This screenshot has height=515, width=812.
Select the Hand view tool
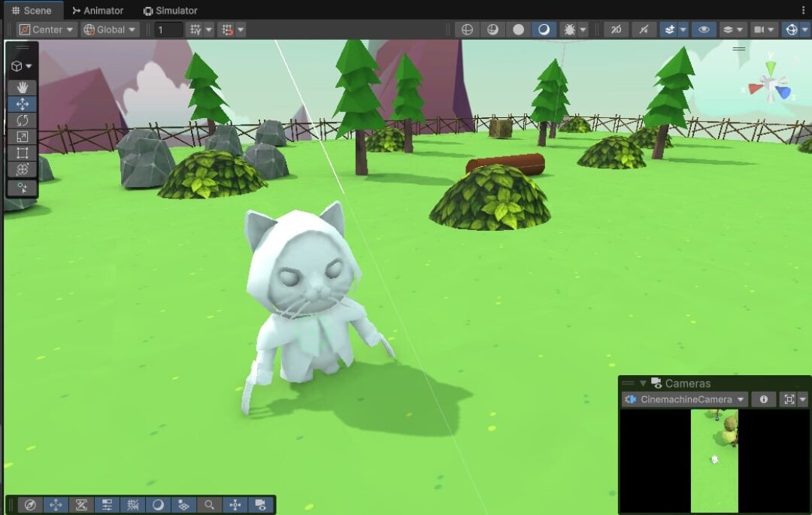(22, 88)
